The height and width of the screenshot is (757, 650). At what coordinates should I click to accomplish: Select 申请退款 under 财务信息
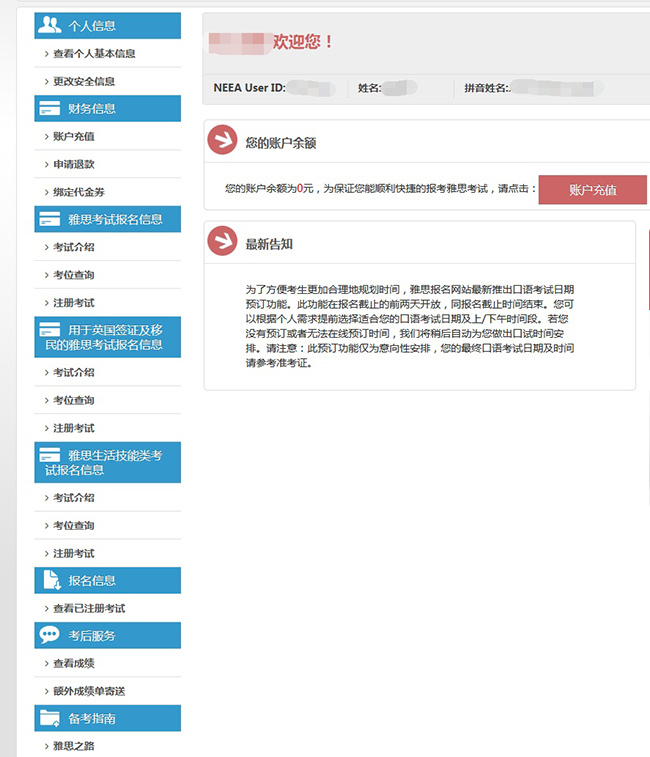click(74, 164)
